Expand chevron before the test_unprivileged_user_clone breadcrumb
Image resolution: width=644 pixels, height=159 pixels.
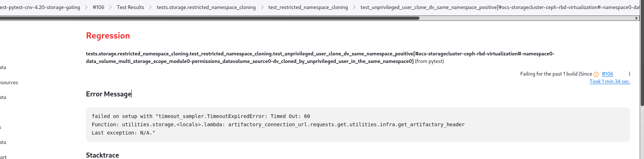(354, 7)
